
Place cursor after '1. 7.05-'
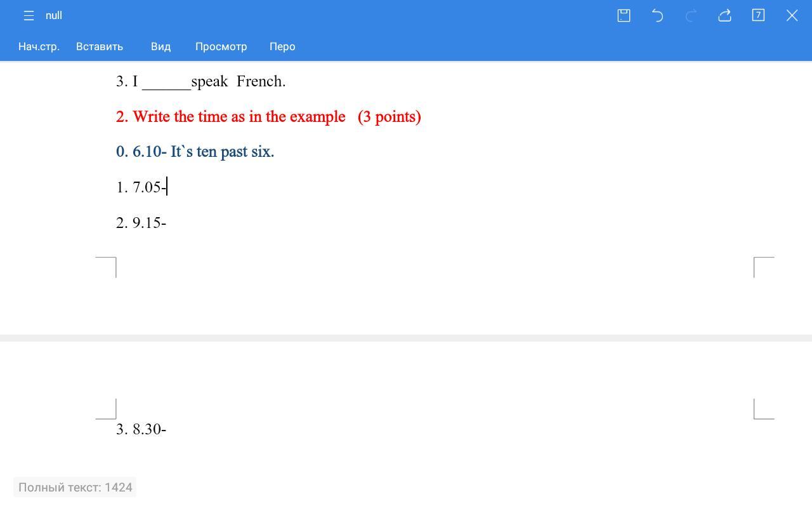(x=167, y=187)
